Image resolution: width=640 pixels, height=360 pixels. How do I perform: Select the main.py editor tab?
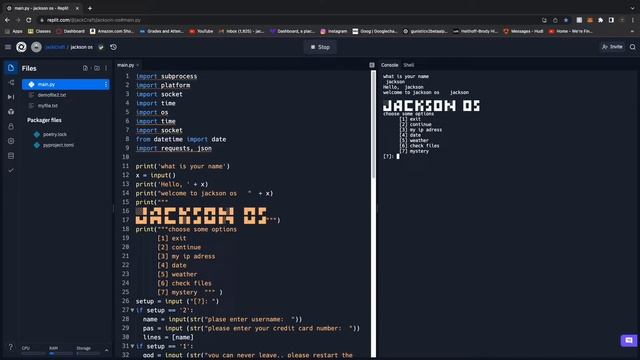[x=126, y=65]
